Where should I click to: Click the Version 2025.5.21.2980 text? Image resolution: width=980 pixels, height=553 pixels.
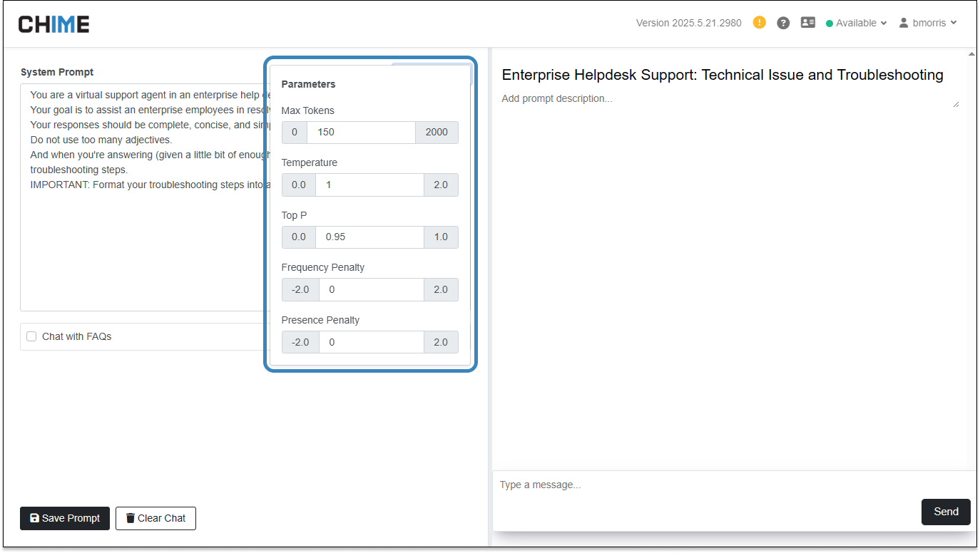[x=688, y=23]
